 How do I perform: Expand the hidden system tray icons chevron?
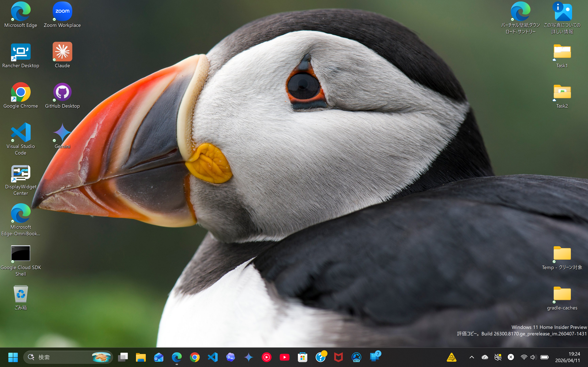point(472,357)
